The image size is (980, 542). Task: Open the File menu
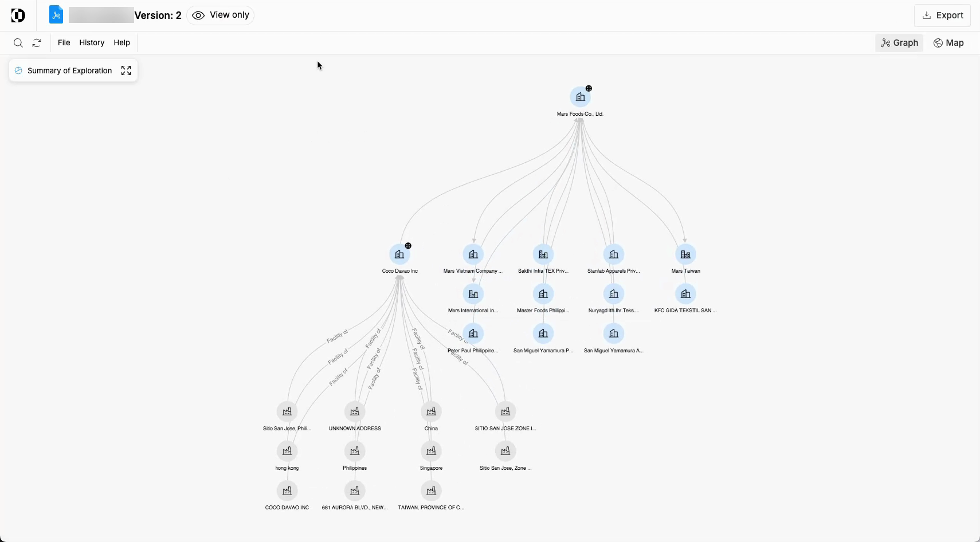(64, 42)
